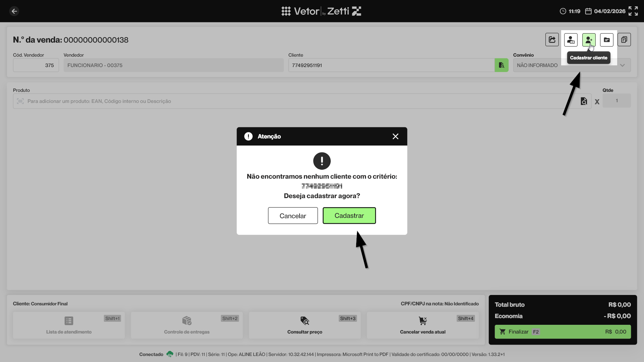Click the Cód. Vendedor field
The image size is (644, 362).
coord(36,65)
